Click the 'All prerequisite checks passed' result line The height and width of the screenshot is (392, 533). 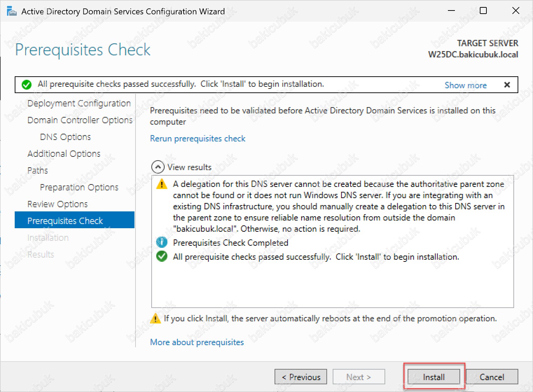coord(316,257)
